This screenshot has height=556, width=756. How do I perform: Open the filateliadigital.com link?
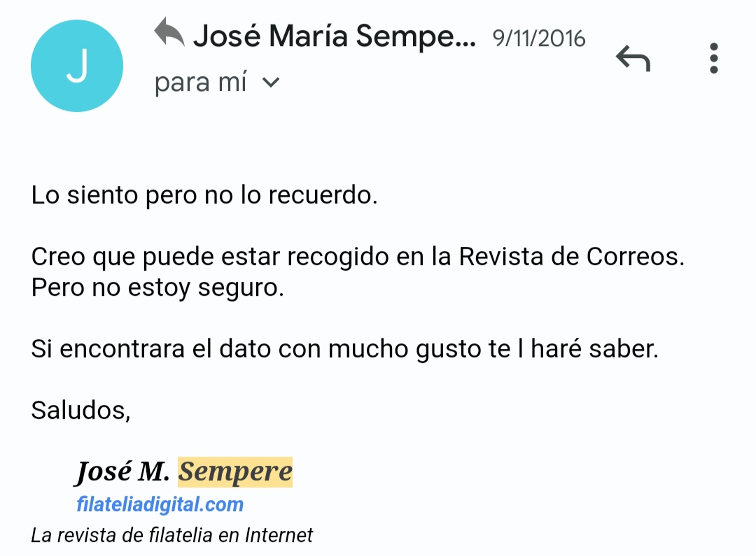[160, 504]
